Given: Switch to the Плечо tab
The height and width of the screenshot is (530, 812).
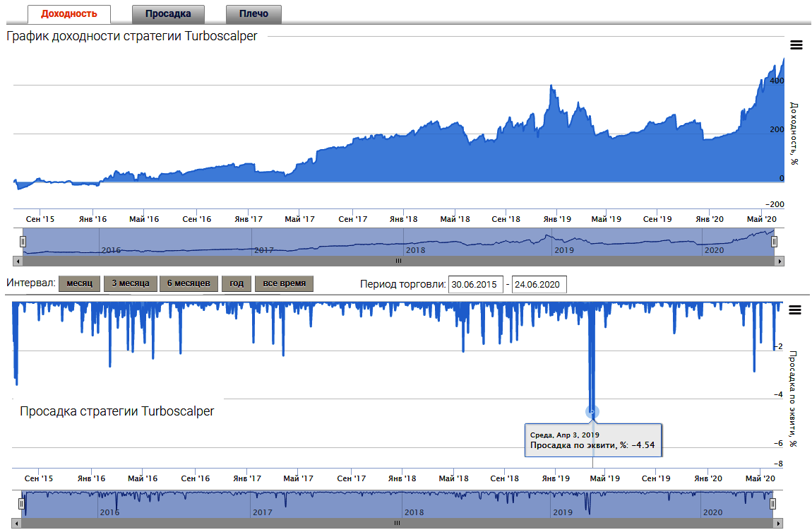Looking at the screenshot, I should [x=253, y=14].
